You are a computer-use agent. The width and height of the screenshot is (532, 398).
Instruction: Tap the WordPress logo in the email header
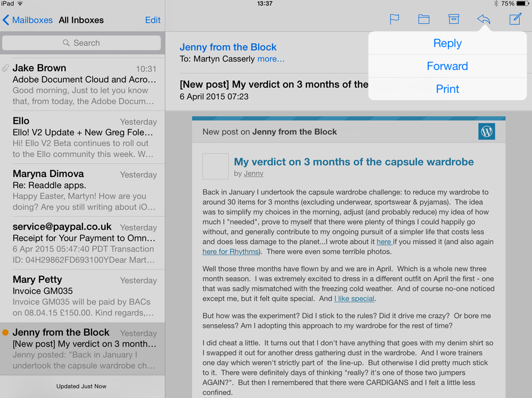click(486, 131)
